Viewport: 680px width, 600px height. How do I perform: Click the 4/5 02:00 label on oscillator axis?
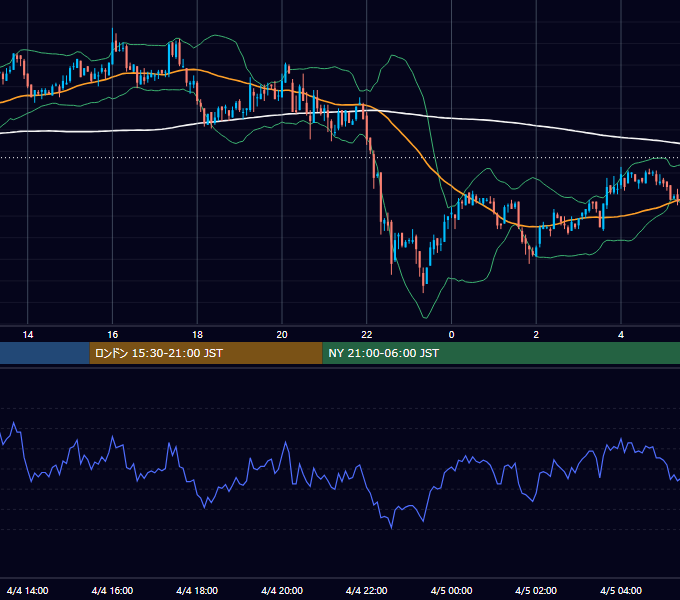click(536, 590)
